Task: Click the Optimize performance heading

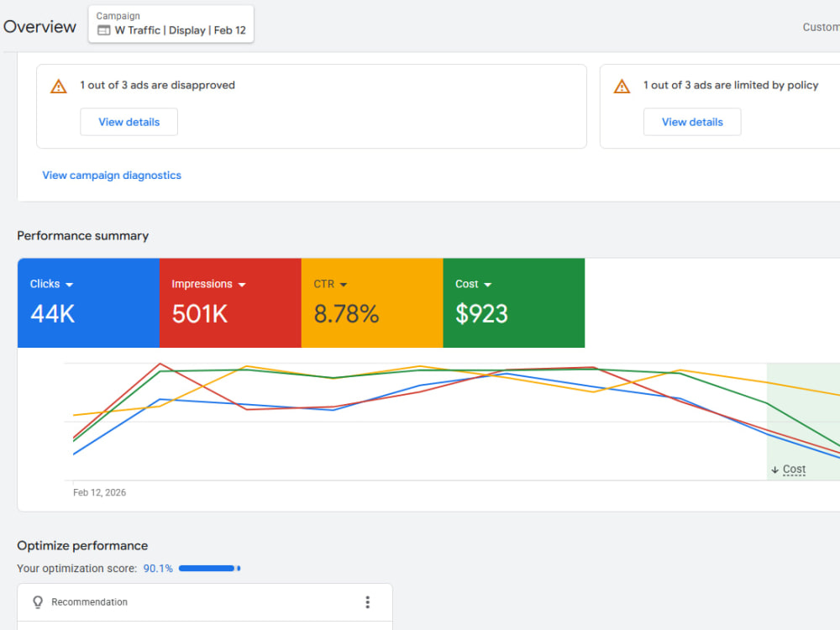Action: [82, 546]
